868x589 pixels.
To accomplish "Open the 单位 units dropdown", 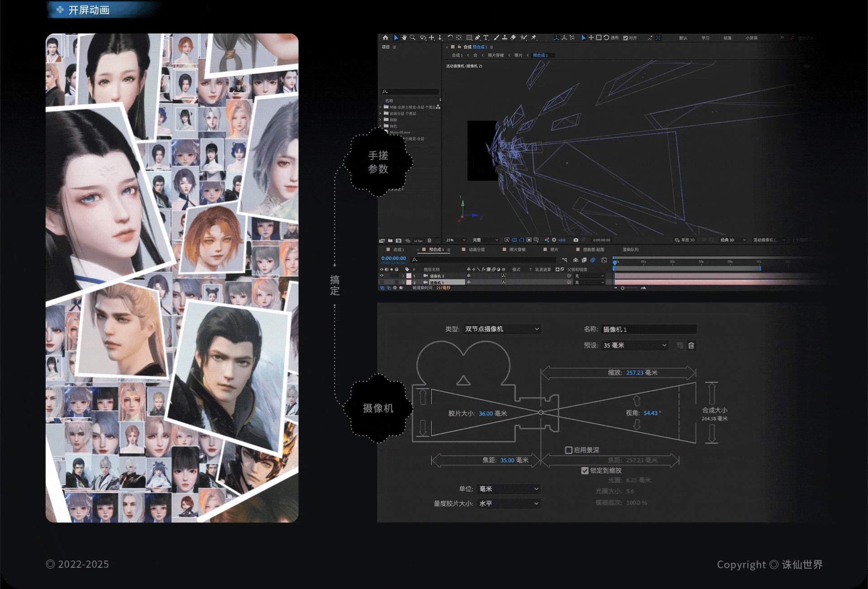I will pos(509,489).
